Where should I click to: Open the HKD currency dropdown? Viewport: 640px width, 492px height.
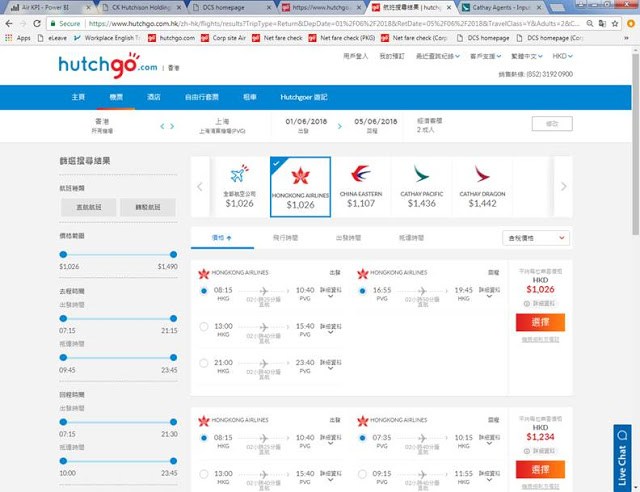tap(562, 56)
